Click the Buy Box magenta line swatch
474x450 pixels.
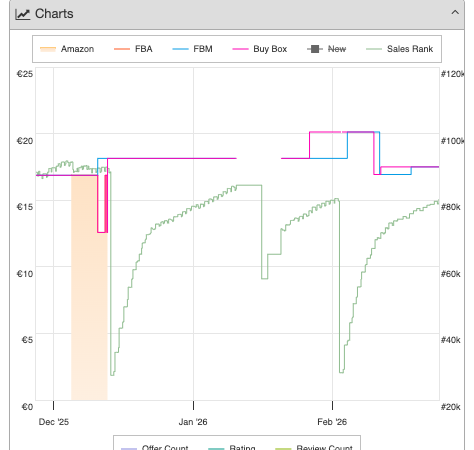[240, 49]
